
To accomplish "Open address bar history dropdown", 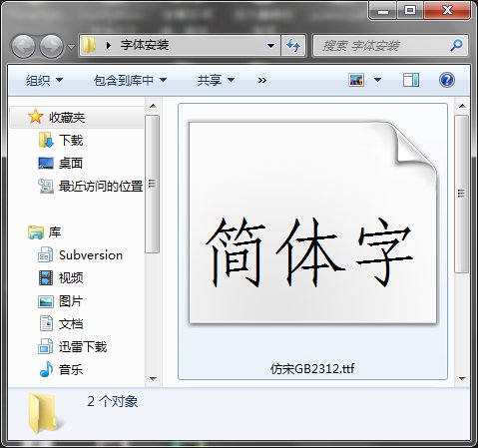I will [x=271, y=46].
